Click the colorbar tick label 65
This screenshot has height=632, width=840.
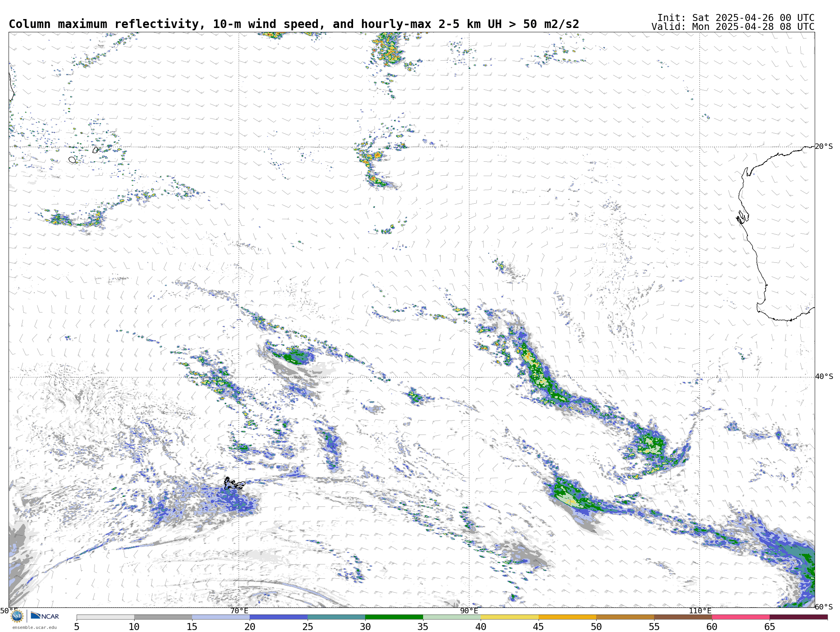pos(770,627)
